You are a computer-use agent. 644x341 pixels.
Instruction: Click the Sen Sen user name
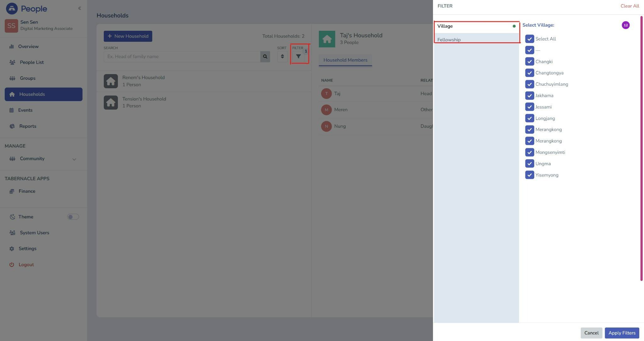click(29, 22)
